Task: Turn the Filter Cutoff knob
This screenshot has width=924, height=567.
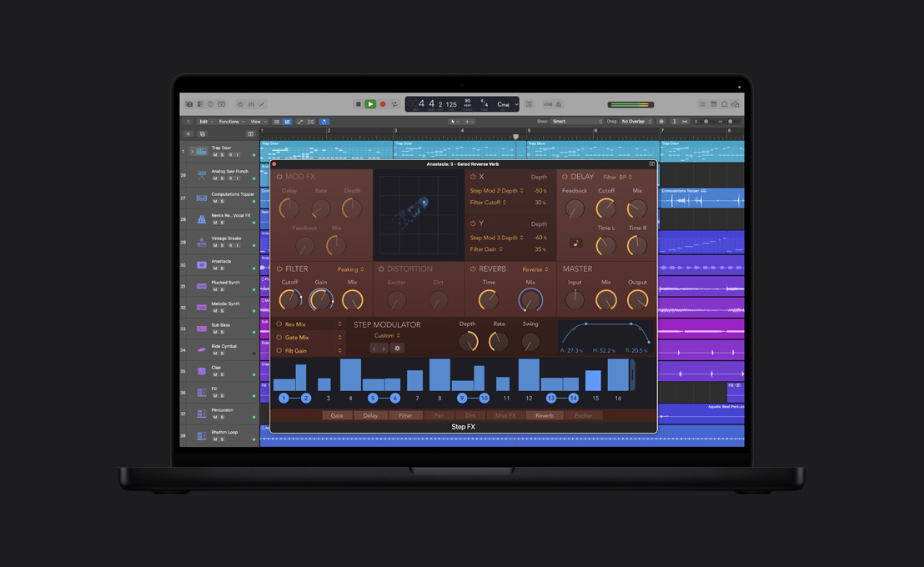Action: pos(290,299)
